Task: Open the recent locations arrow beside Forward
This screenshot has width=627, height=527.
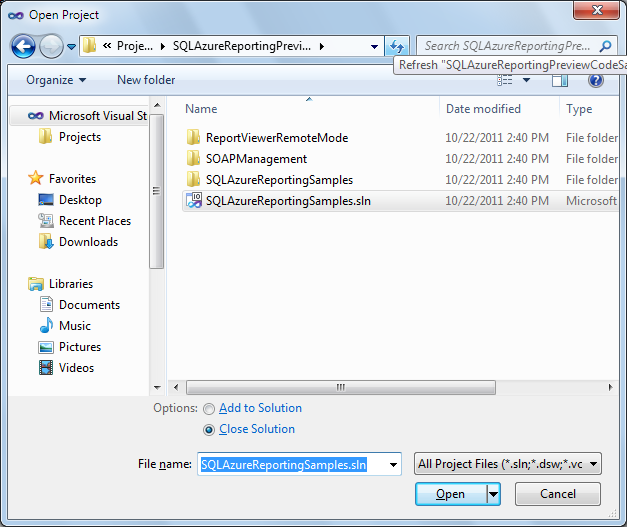Action: [x=72, y=47]
